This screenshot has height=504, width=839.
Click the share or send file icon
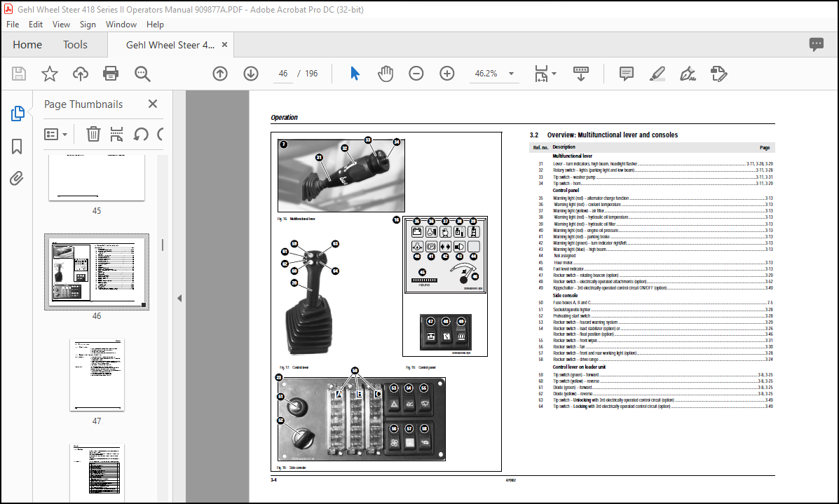pos(718,74)
